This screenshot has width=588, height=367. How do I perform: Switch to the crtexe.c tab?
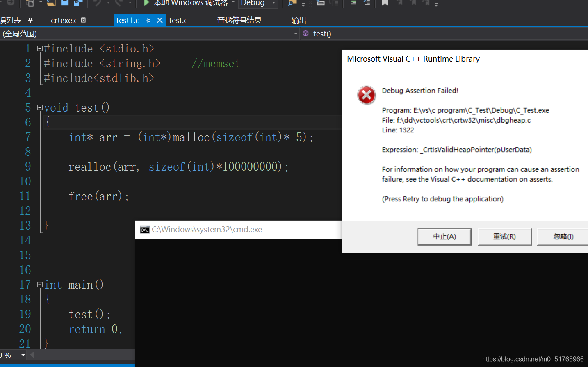pyautogui.click(x=64, y=20)
